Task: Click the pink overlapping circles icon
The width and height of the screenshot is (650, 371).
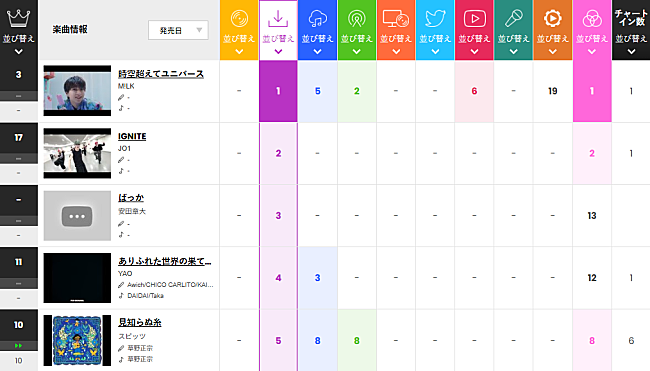Action: (x=592, y=19)
